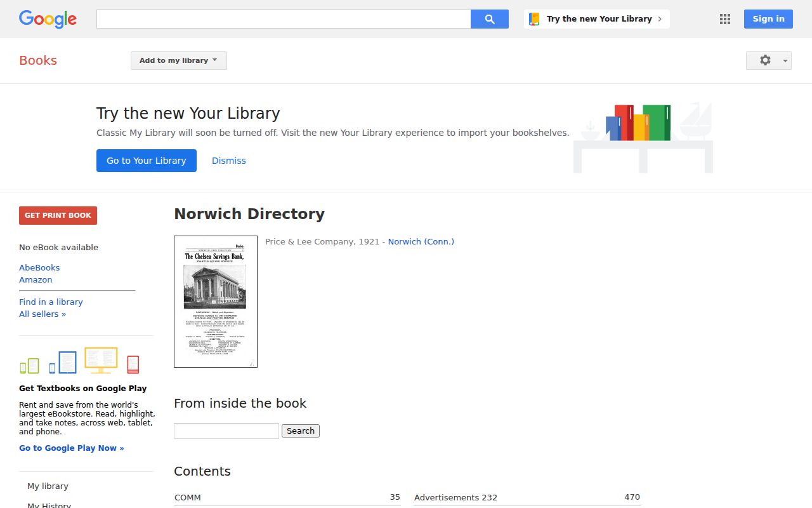Click the Books heading link
This screenshot has height=508, width=812.
pyautogui.click(x=38, y=60)
